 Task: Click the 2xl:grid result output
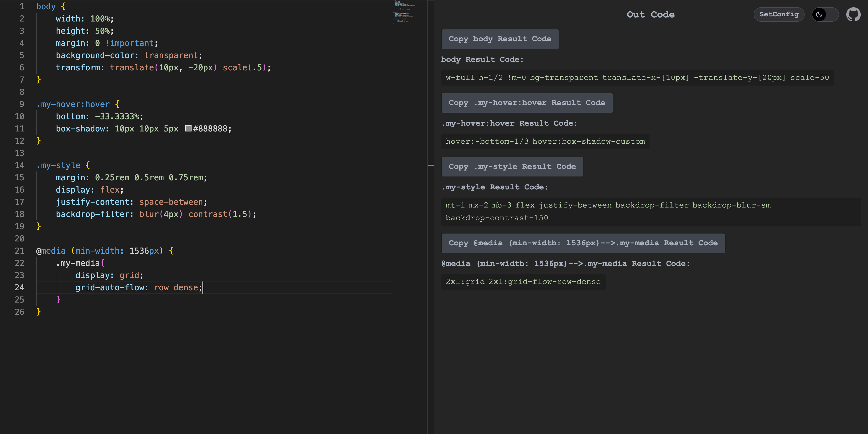523,282
